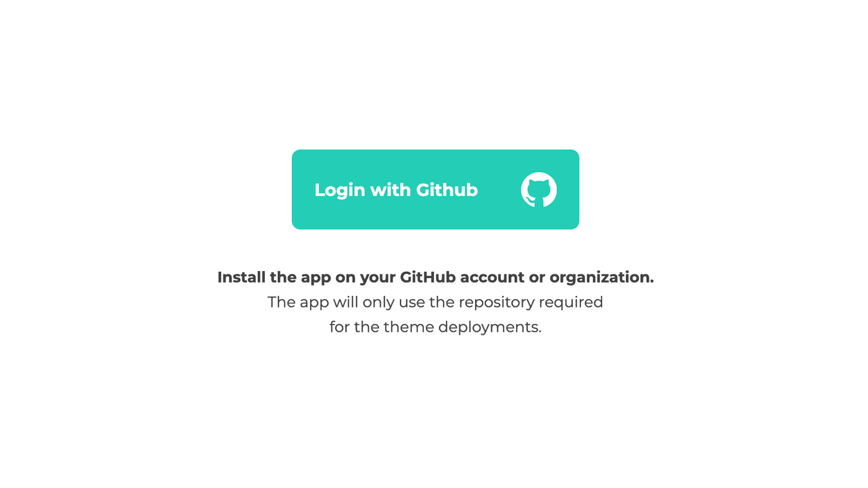Screen dimensions: 868x488
Task: Click the line for the theme deployments.
Action: [435, 327]
